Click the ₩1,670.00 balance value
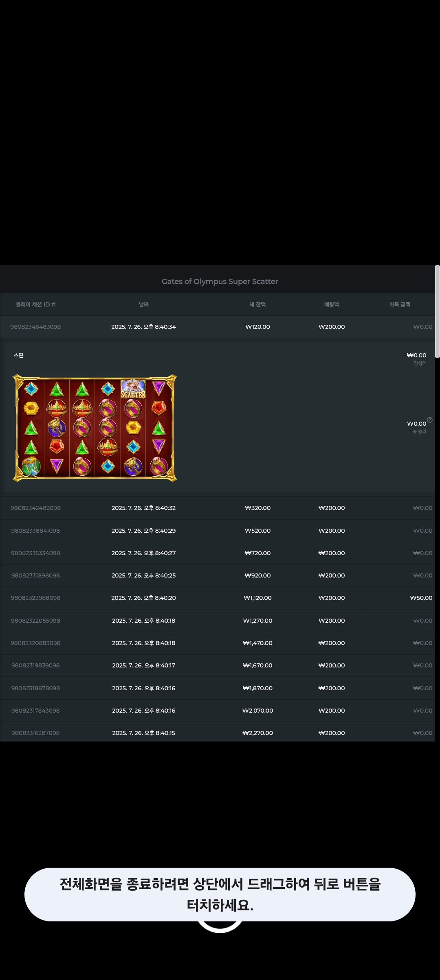The height and width of the screenshot is (980, 440). click(x=257, y=665)
